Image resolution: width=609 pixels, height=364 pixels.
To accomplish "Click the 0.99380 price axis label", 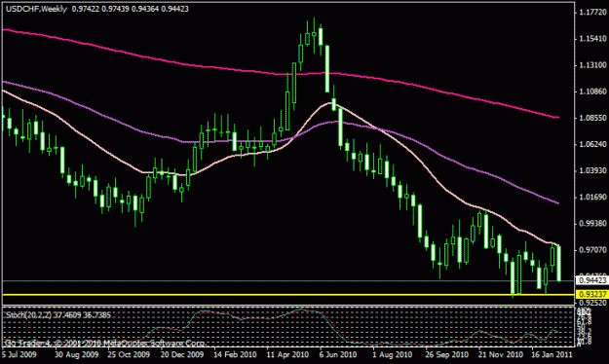I will 592,224.
